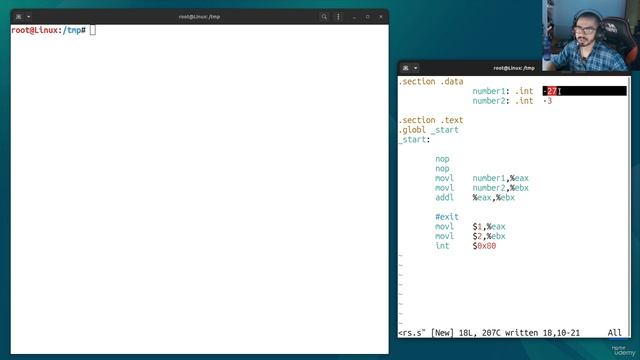Click 'number2,%ebx' operand
Viewport: 640px width, 360px height.
point(500,188)
